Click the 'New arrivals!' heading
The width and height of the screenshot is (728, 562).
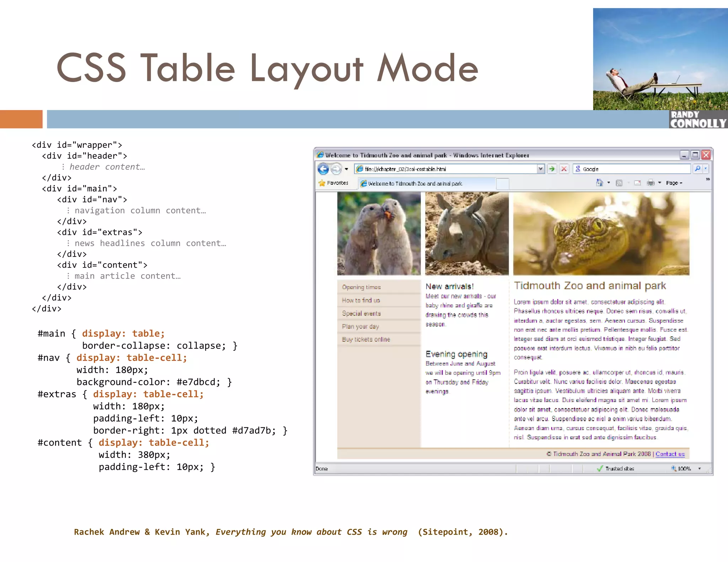(450, 286)
